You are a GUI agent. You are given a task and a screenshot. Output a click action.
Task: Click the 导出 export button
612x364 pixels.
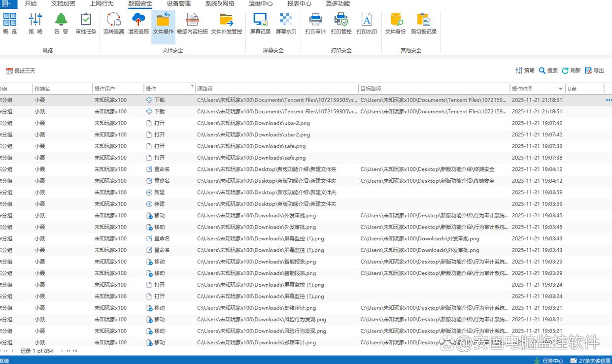coord(594,70)
